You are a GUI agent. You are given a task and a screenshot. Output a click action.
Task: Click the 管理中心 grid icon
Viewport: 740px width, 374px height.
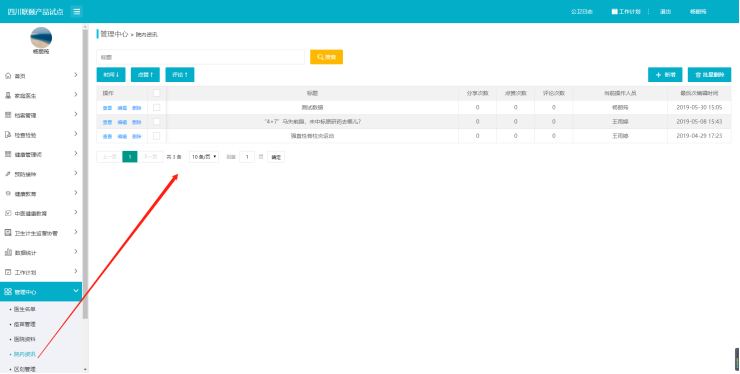[x=8, y=292]
